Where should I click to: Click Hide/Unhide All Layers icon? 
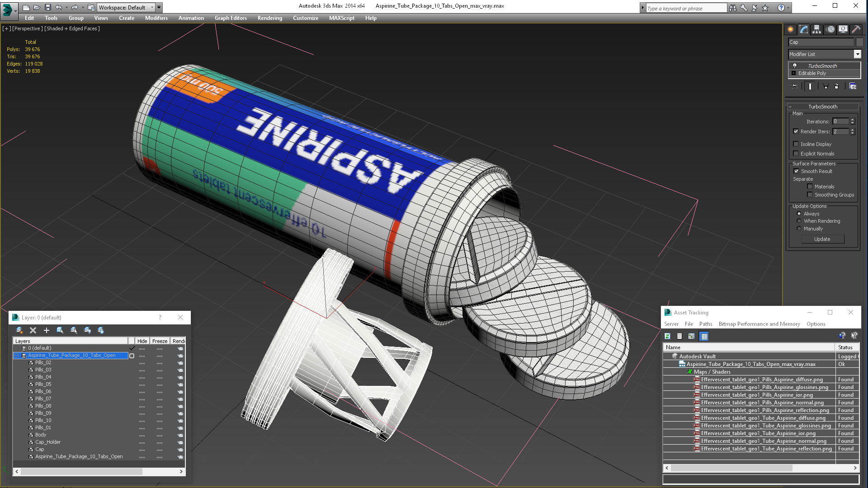coord(88,330)
